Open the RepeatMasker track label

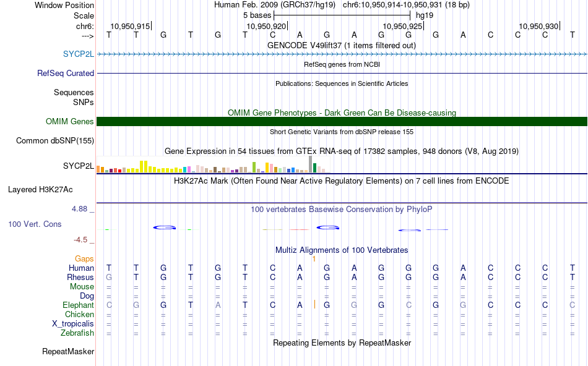(x=68, y=351)
